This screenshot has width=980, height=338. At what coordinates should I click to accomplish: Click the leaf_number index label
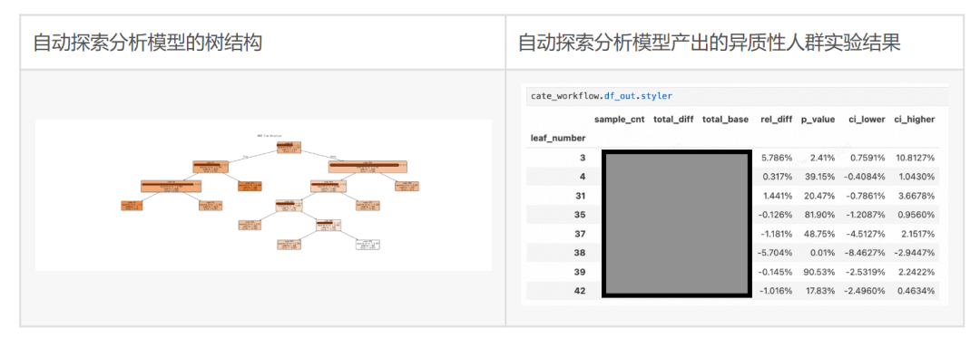coord(557,138)
